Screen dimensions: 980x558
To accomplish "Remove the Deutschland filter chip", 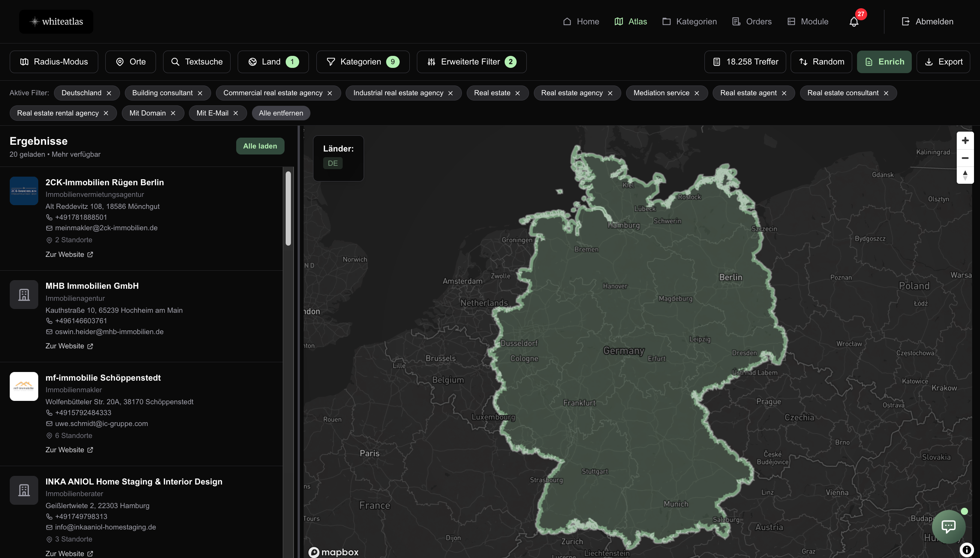I will click(109, 93).
